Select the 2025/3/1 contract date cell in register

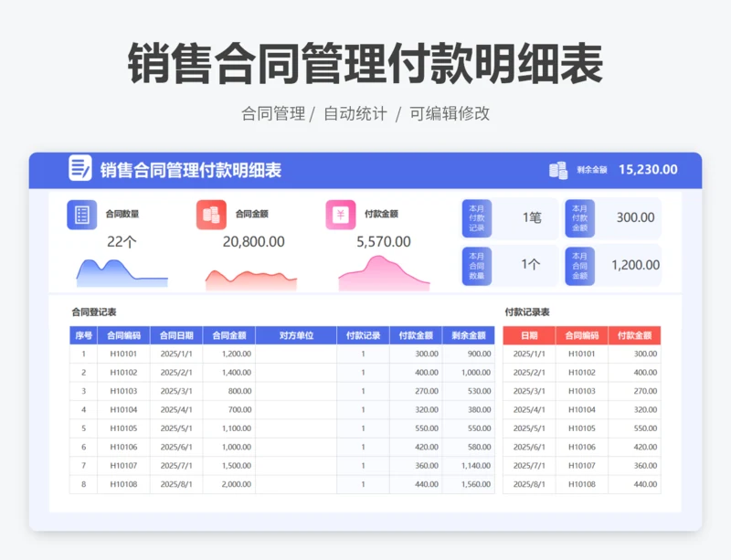click(x=176, y=391)
